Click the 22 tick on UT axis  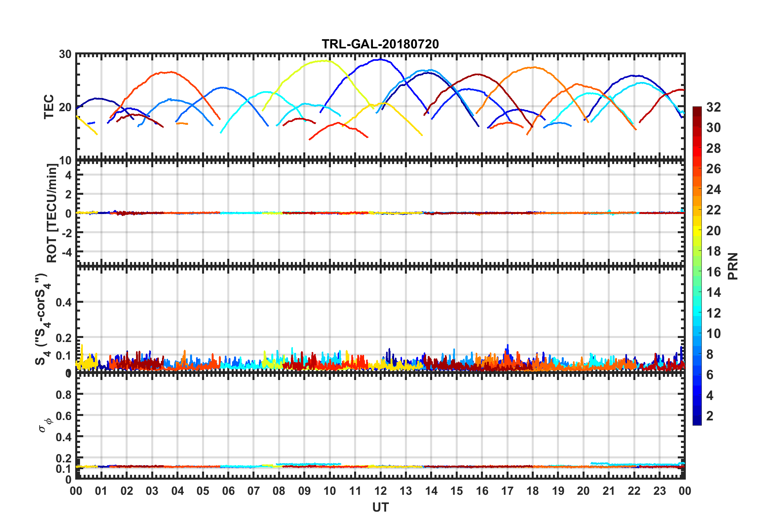634,491
